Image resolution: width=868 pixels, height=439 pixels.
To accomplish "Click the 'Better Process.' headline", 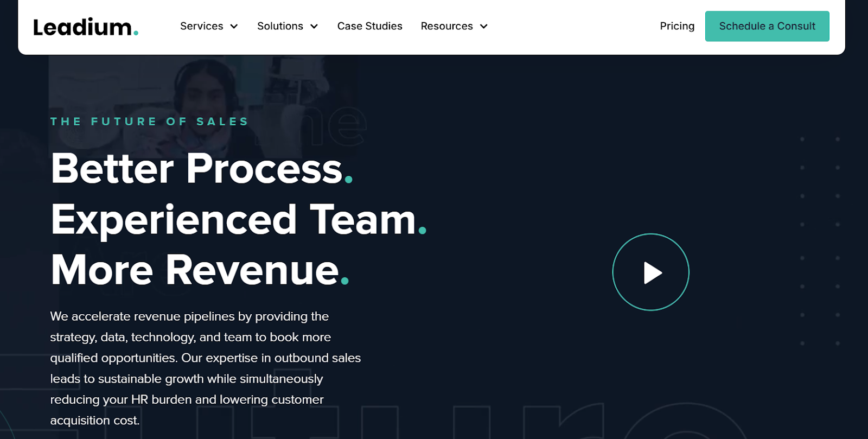I will coord(202,168).
